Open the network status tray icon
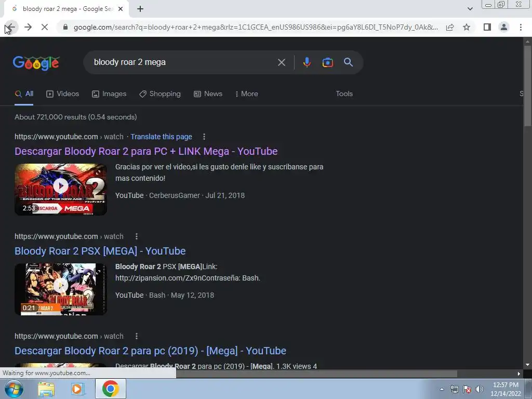Viewport: 532px width, 399px height. point(454,389)
